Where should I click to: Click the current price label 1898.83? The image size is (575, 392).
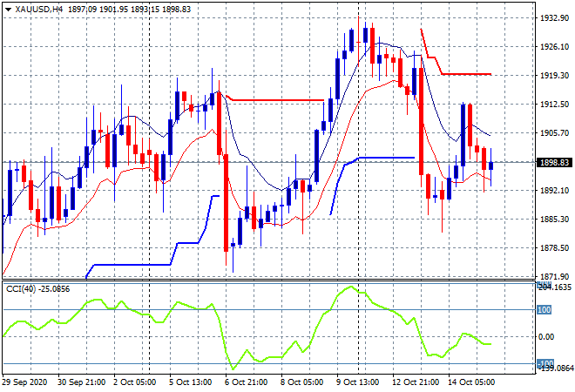[554, 162]
